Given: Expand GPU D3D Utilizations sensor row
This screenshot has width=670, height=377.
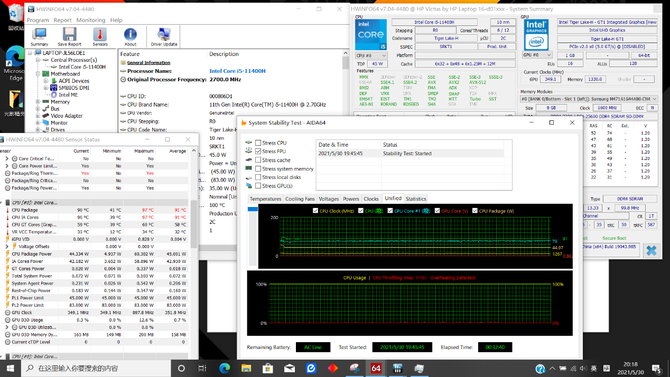Looking at the screenshot, I should click(x=7, y=327).
